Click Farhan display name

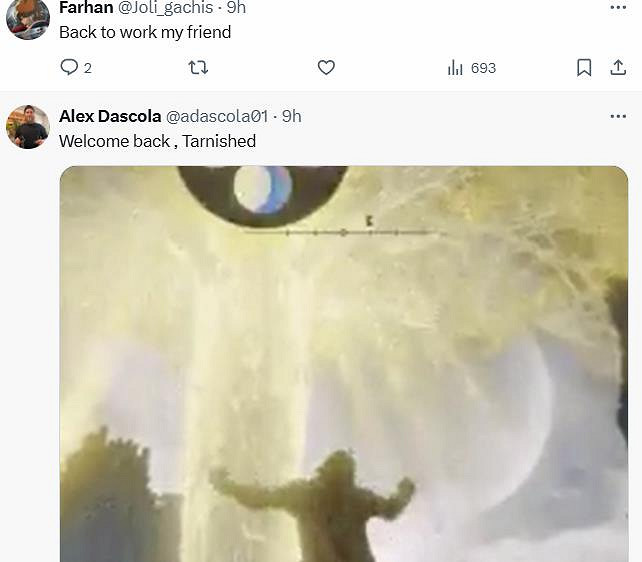tap(86, 8)
